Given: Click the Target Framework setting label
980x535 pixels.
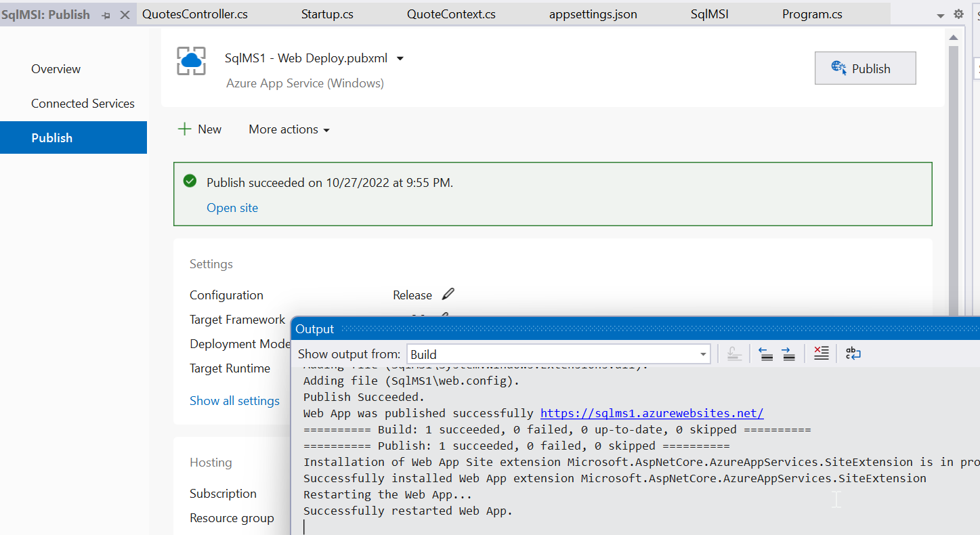Looking at the screenshot, I should click(237, 320).
